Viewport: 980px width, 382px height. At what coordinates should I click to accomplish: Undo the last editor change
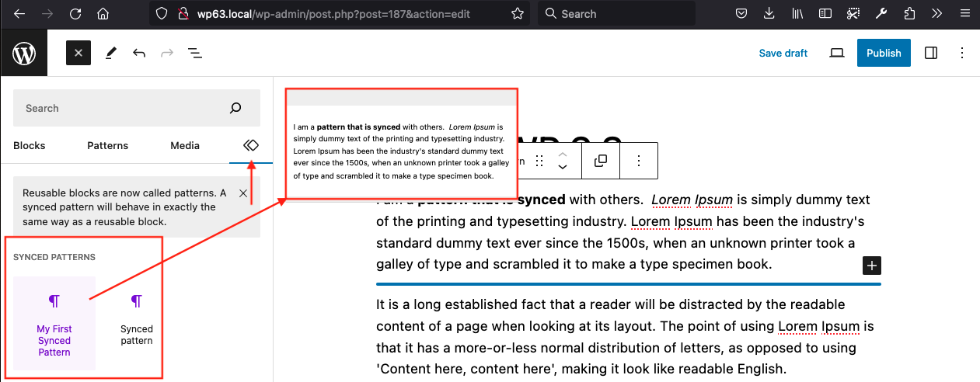pyautogui.click(x=139, y=53)
